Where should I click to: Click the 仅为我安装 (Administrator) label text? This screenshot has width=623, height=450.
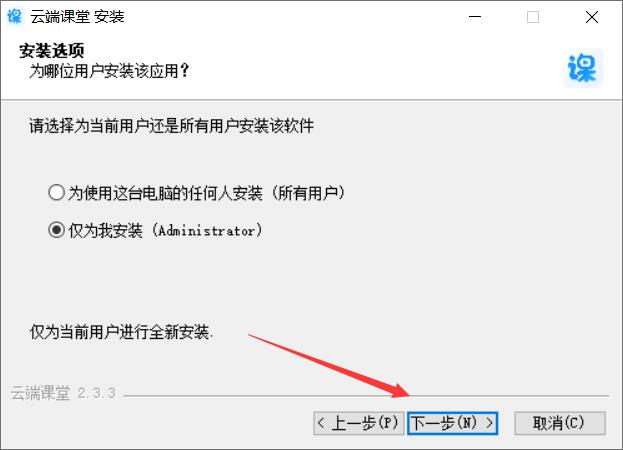[165, 230]
